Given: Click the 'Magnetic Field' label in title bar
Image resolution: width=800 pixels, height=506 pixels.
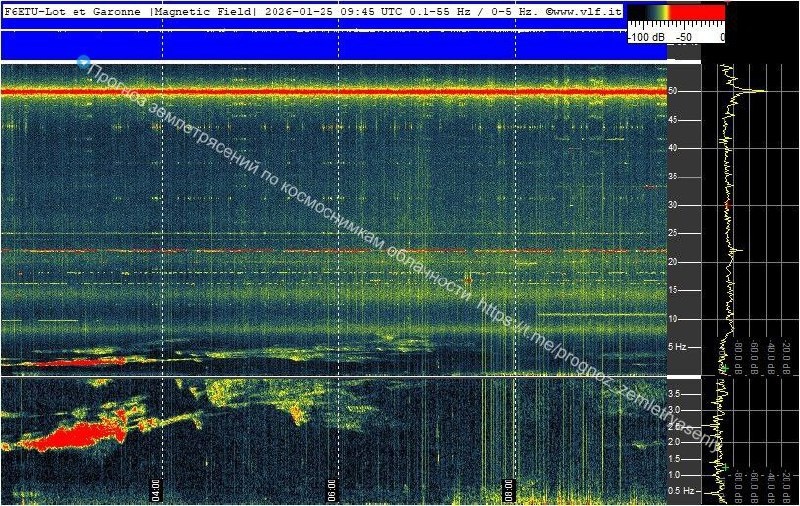Looking at the screenshot, I should [x=204, y=12].
